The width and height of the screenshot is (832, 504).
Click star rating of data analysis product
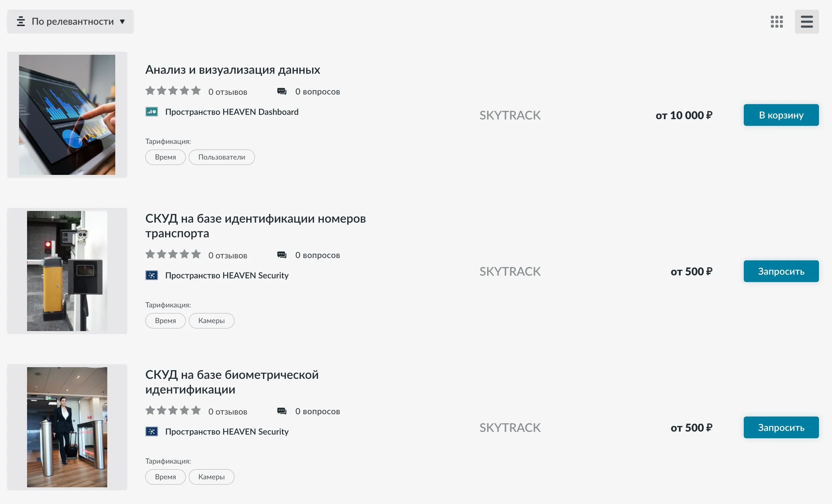coord(173,91)
